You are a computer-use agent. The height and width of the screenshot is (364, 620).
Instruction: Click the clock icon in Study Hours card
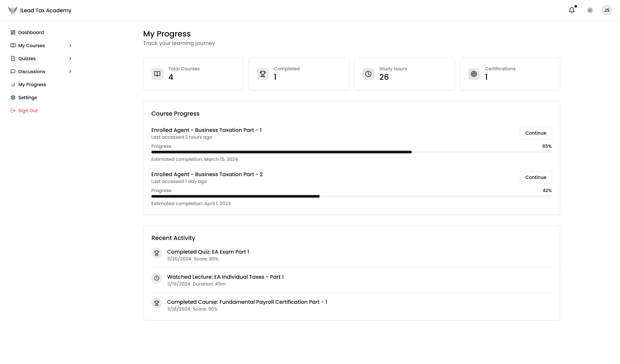tap(368, 74)
